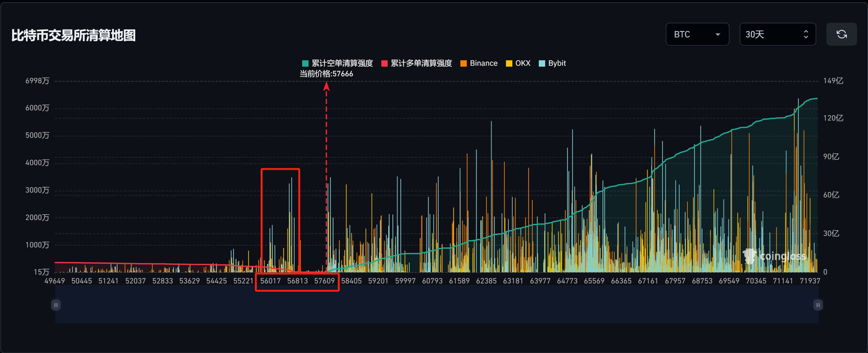Click the data zoom range bar below the chart

point(437,304)
